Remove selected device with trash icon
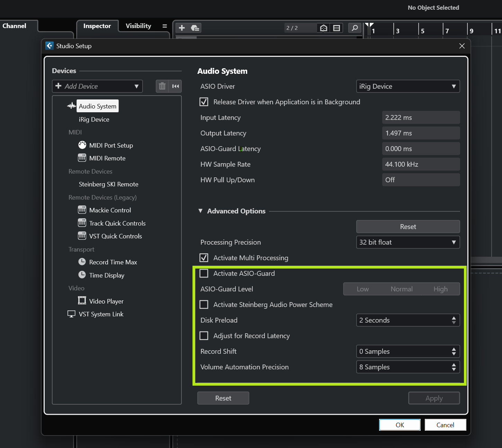This screenshot has height=448, width=502. [x=162, y=86]
